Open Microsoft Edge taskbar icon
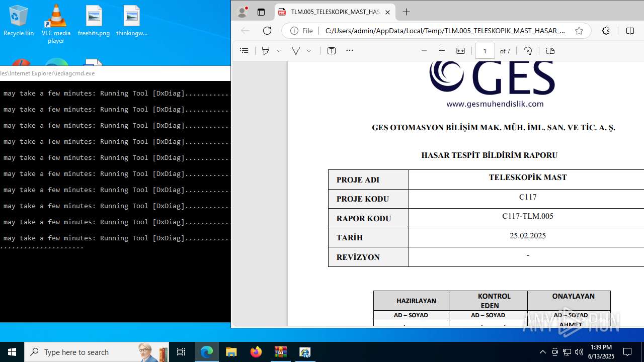Screen dimensions: 644x362 (207, 352)
